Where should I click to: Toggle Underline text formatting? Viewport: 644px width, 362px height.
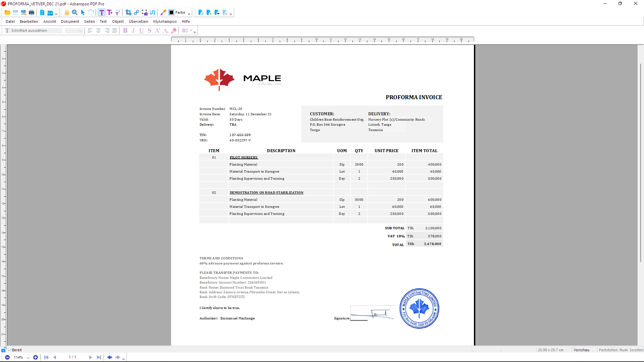click(x=141, y=31)
